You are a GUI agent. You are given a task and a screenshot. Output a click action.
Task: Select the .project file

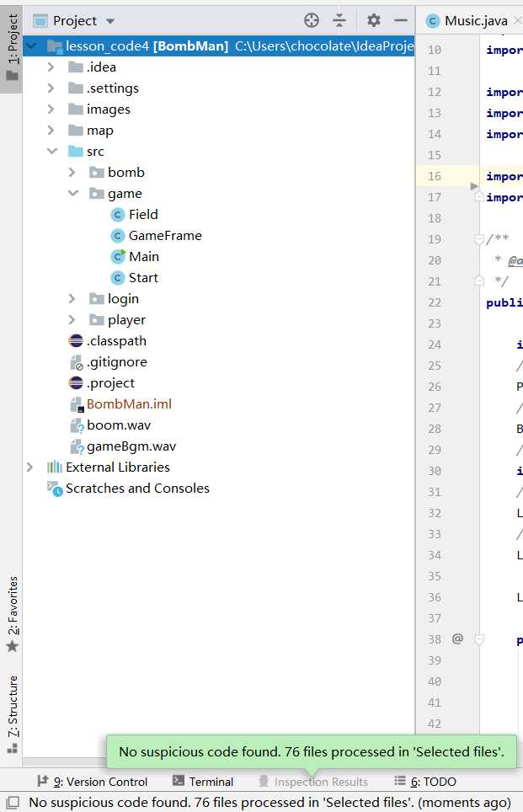pyautogui.click(x=110, y=383)
